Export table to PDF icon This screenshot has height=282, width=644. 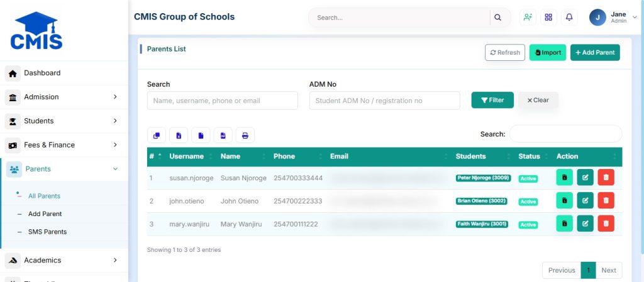tap(223, 135)
